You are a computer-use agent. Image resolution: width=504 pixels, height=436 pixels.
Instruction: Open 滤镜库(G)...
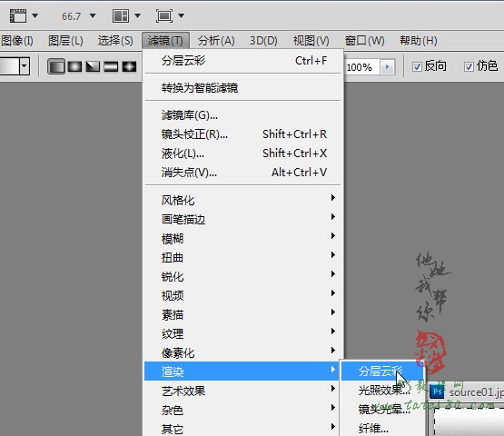click(243, 115)
